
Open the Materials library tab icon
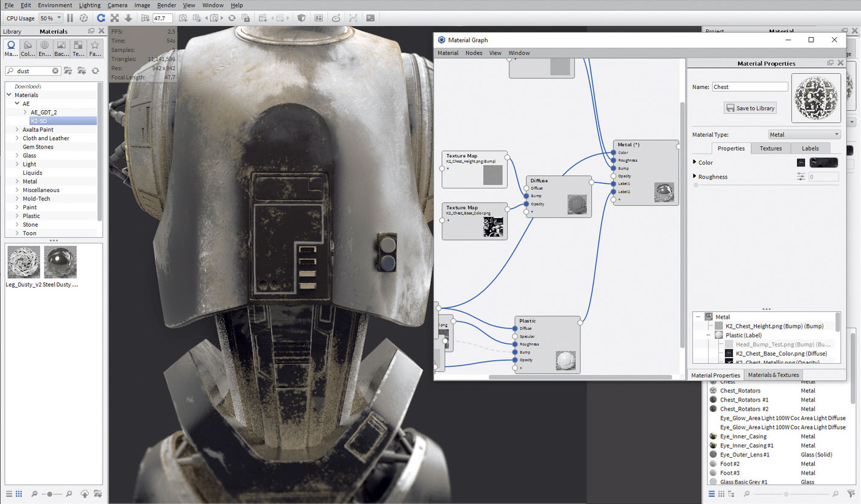pyautogui.click(x=11, y=48)
